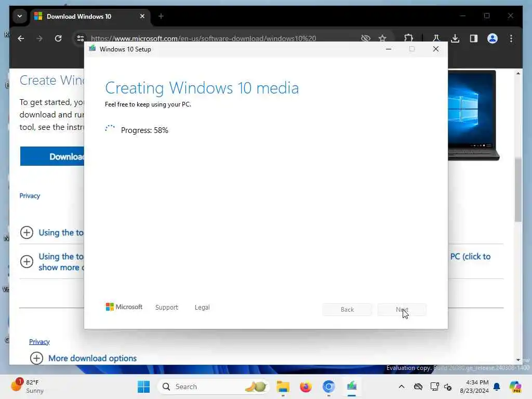Screen dimensions: 532x399
Task: Open the Privacy link below Download button
Action: pyautogui.click(x=30, y=196)
